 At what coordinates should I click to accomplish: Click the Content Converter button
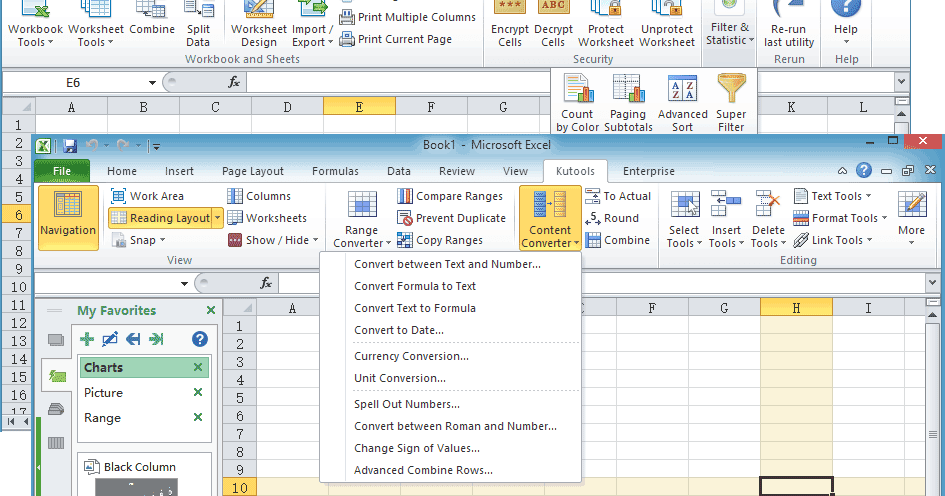pyautogui.click(x=550, y=219)
